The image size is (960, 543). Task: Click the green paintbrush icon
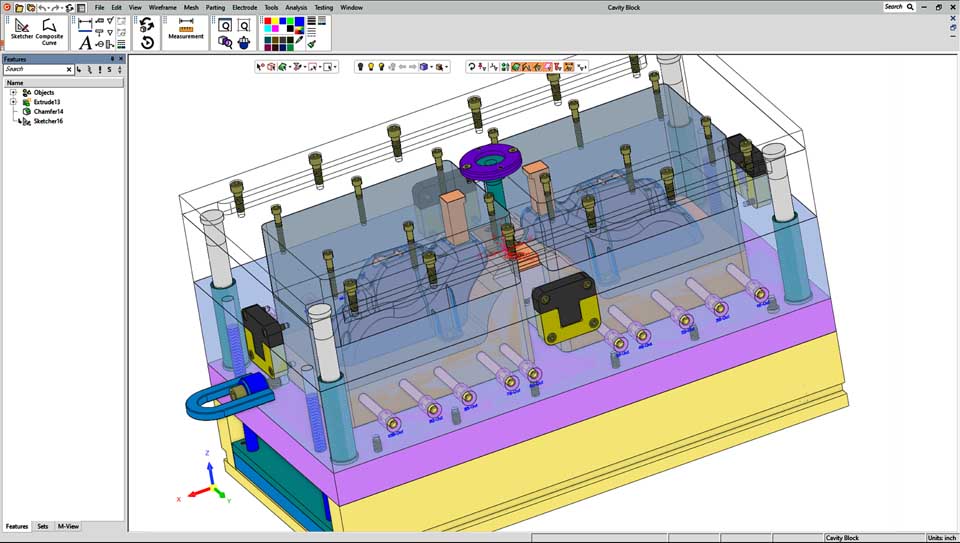312,44
